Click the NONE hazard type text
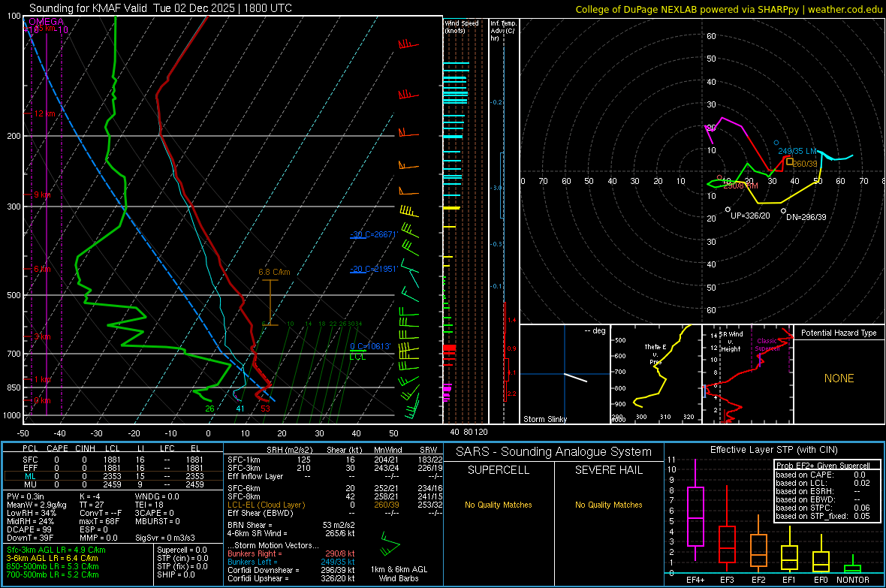 point(839,378)
